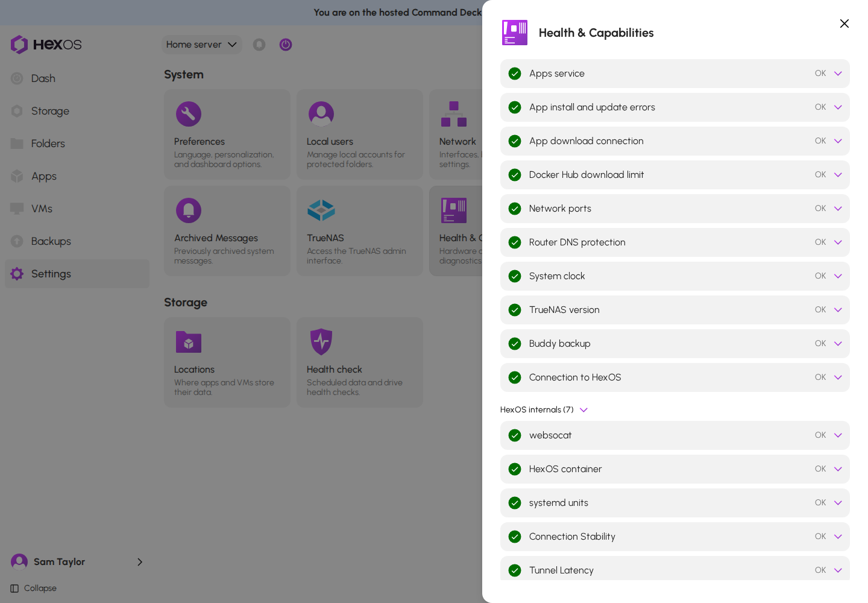The width and height of the screenshot is (868, 603).
Task: Collapse the HexOS internals (7) section
Action: (544, 410)
